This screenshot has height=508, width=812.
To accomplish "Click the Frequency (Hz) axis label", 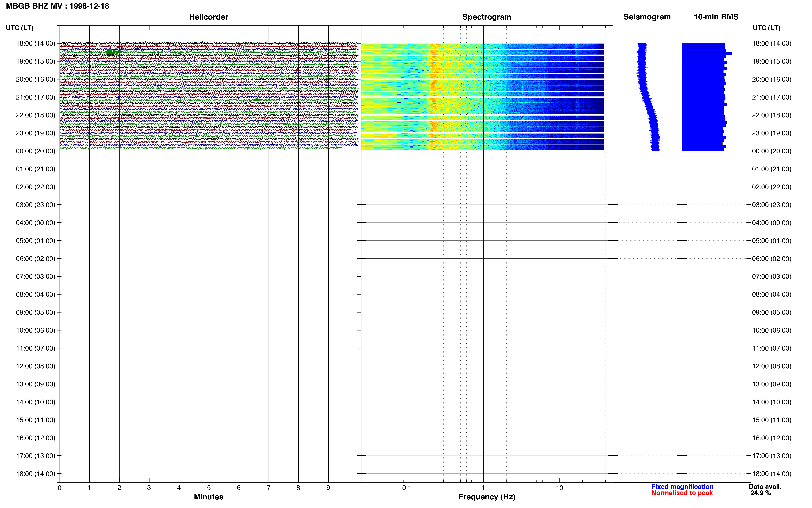I will (487, 497).
